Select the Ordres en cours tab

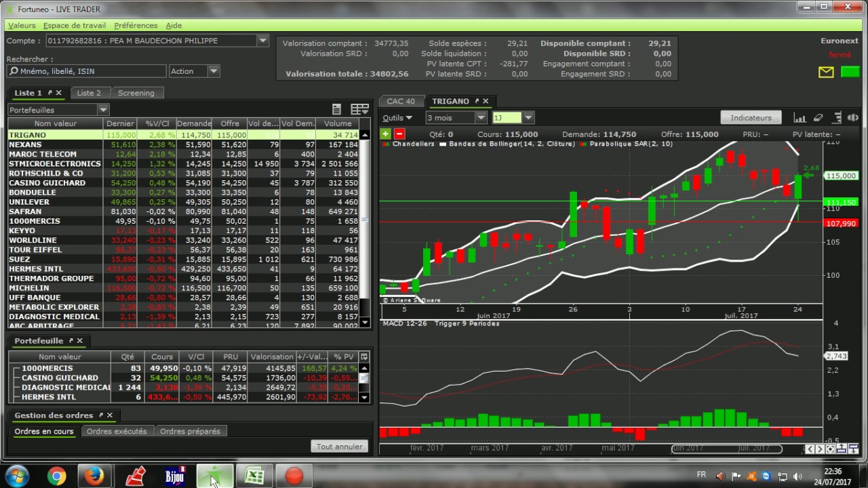coord(44,431)
